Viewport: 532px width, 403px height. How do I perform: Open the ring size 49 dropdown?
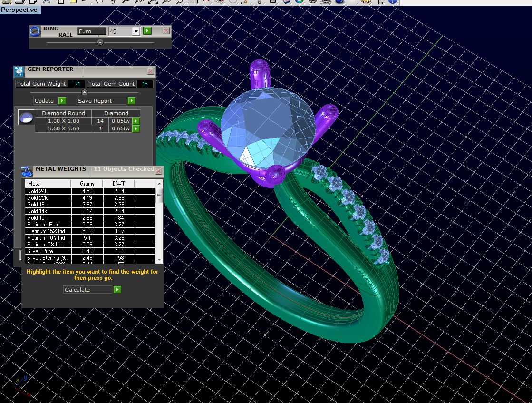point(135,31)
